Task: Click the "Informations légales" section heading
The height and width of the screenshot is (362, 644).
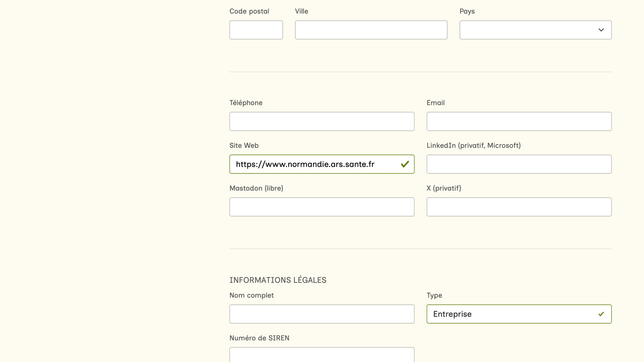Action: pos(278,280)
